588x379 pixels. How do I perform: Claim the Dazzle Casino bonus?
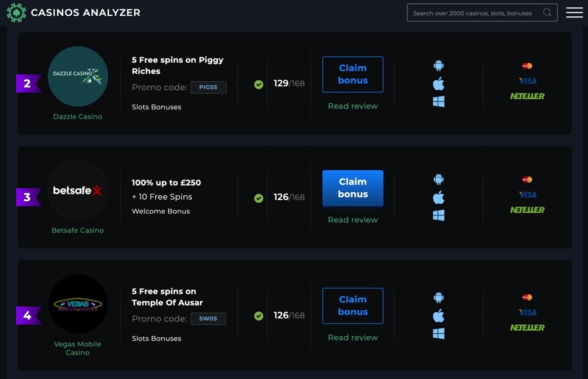(x=353, y=74)
